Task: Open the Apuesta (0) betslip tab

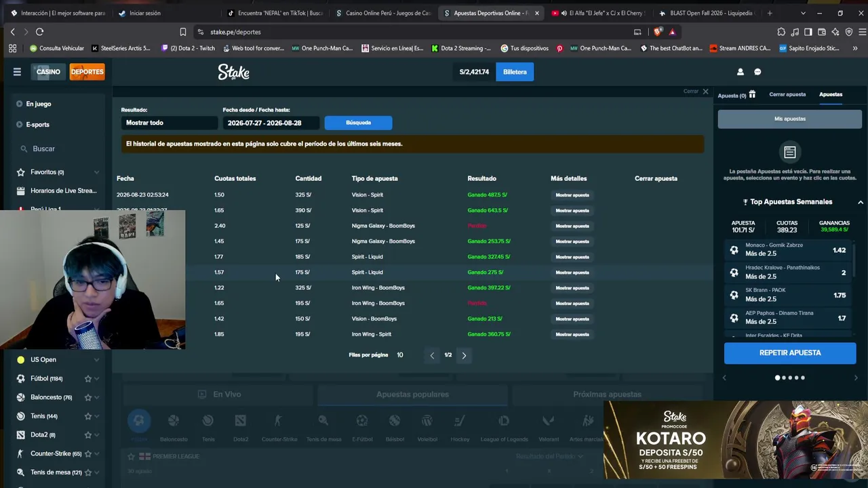Action: (732, 96)
